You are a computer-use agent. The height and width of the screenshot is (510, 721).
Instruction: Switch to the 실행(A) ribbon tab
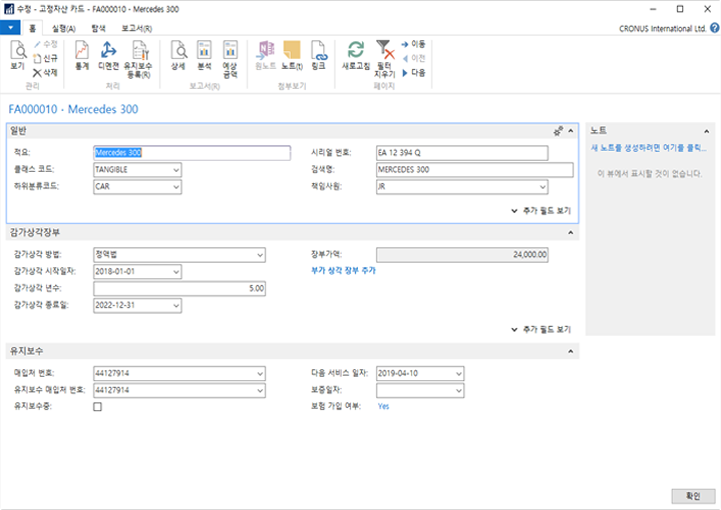click(x=63, y=29)
